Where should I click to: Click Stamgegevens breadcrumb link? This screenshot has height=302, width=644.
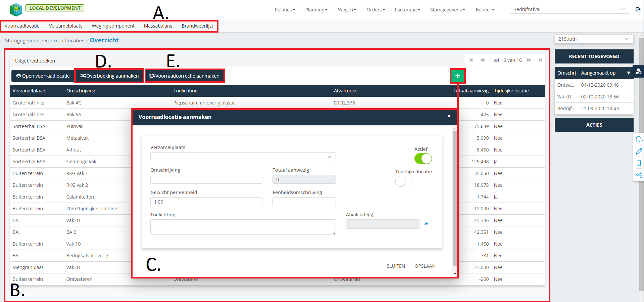(x=22, y=40)
